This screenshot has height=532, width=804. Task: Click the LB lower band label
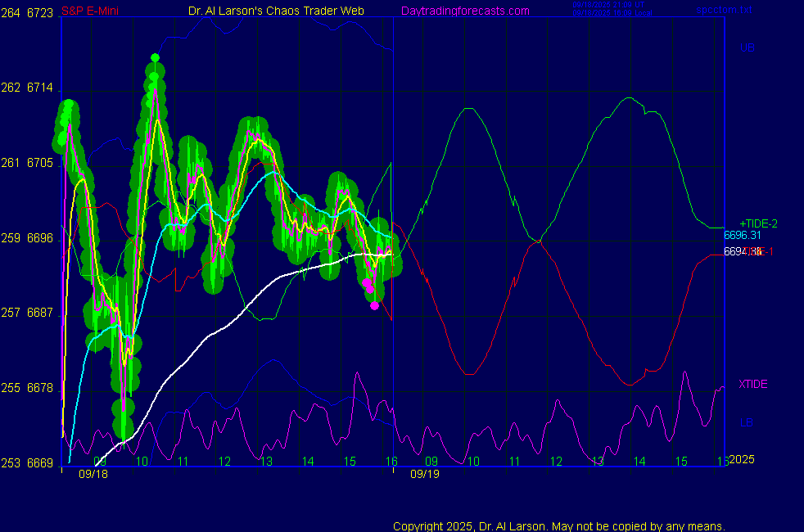coord(747,422)
